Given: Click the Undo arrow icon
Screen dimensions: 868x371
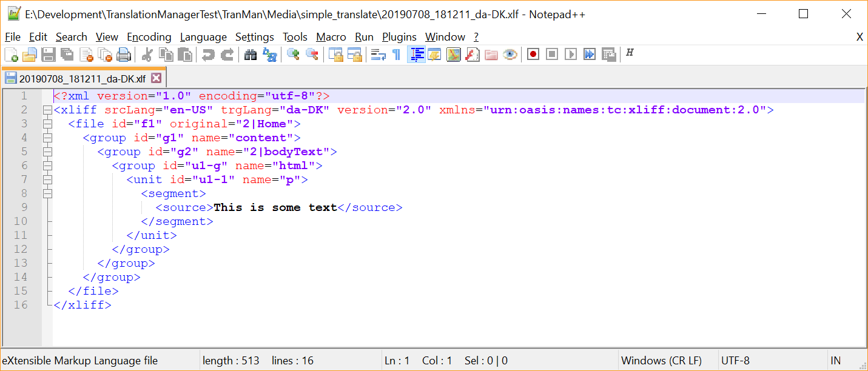Looking at the screenshot, I should pyautogui.click(x=208, y=55).
